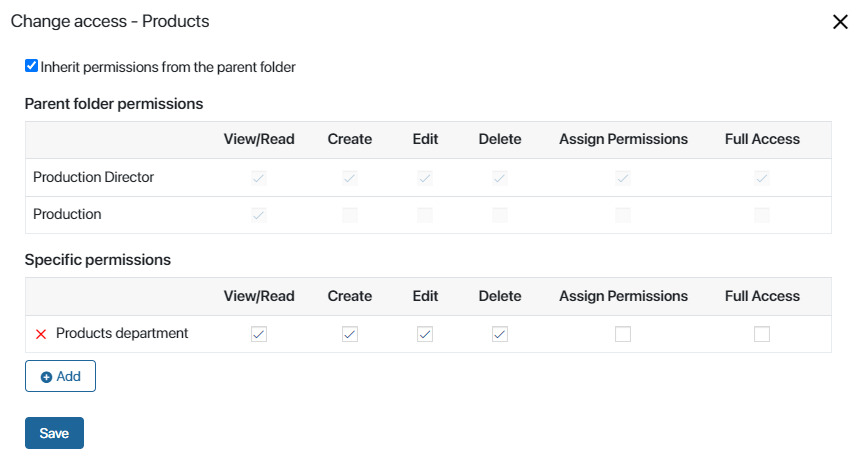
Task: Click Production row's View/Read checkbox
Action: pos(259,215)
